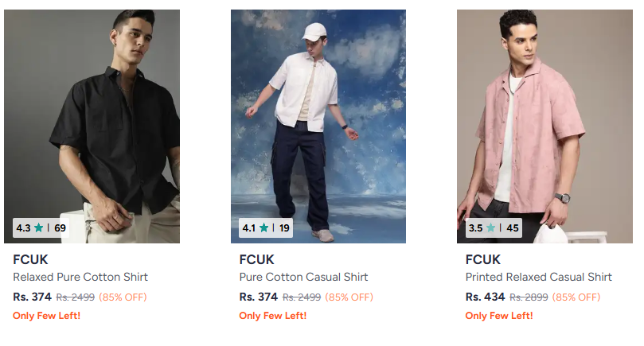Viewport: 644px width, 346px height.
Task: Click the FCUK brand name above Relaxed Pure Cotton Shirt
Action: coord(30,259)
